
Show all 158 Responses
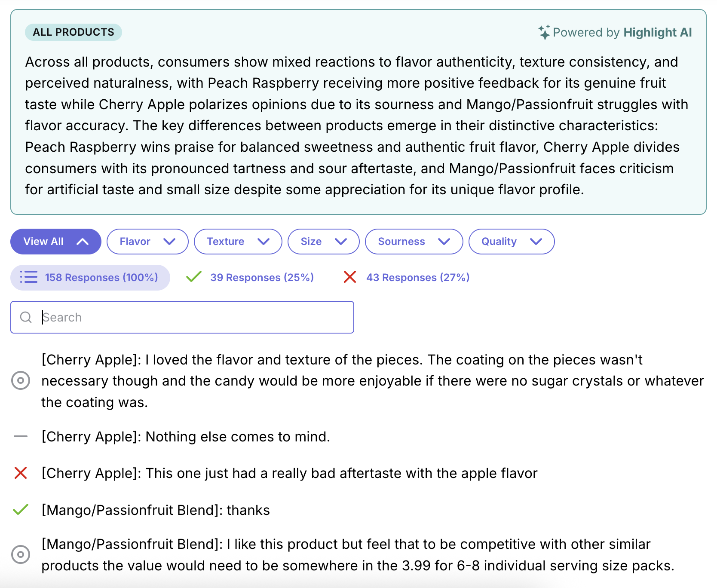pyautogui.click(x=101, y=278)
